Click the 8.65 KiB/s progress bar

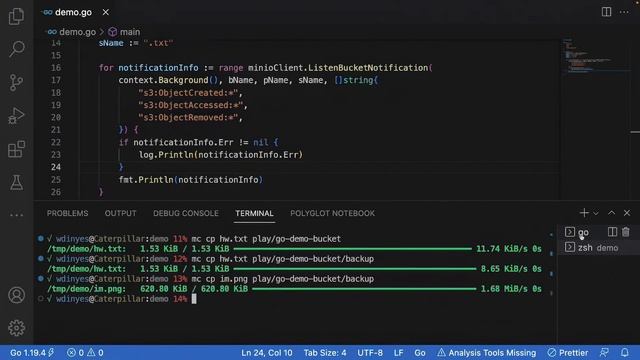(x=355, y=269)
